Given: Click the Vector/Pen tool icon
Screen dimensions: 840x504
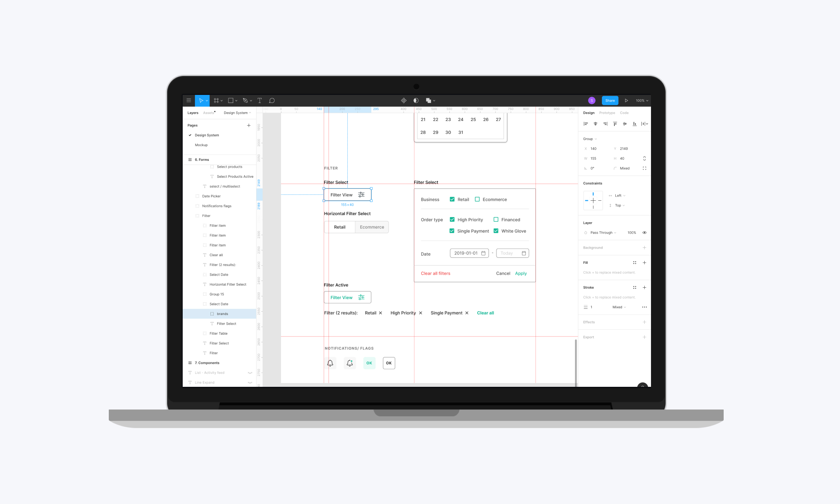Looking at the screenshot, I should pyautogui.click(x=246, y=100).
